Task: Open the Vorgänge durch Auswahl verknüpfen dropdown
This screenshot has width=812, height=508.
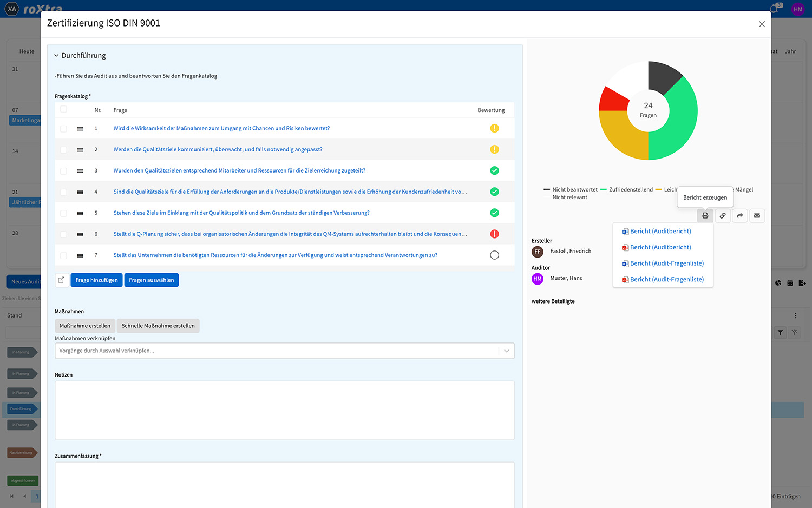Action: click(x=506, y=351)
